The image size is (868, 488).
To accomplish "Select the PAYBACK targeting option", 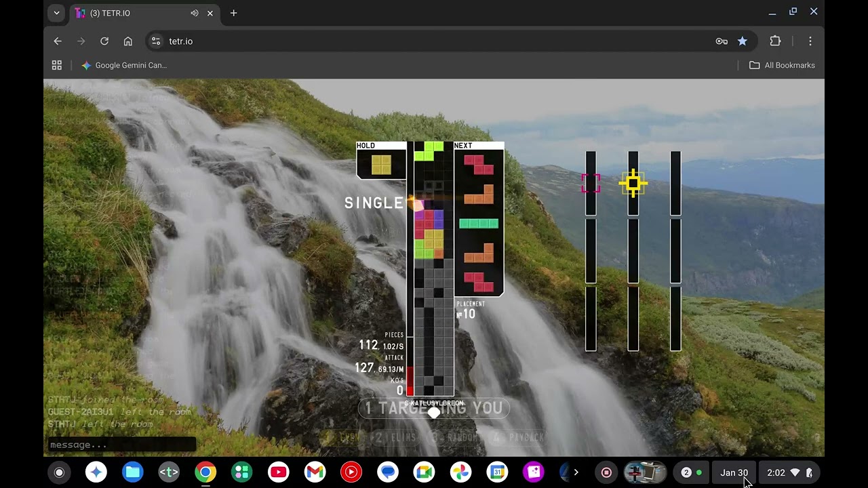I will (x=518, y=438).
